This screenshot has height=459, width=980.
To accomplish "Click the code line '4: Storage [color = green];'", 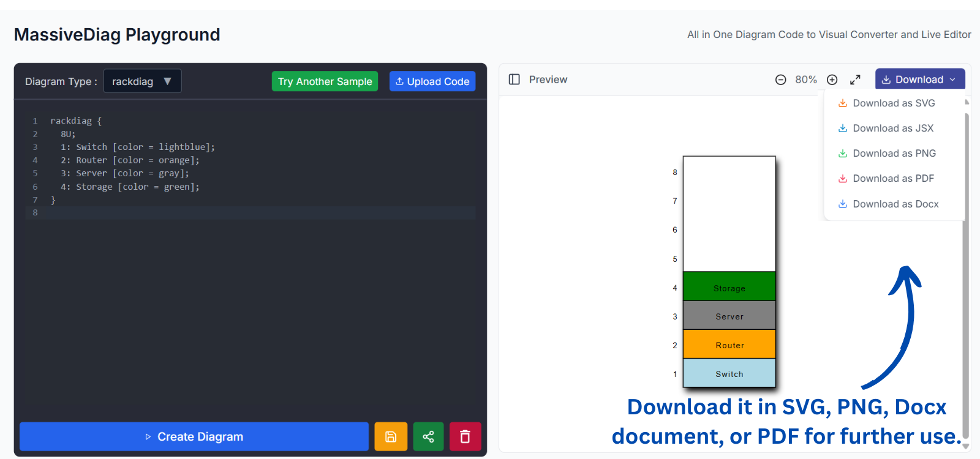I will 130,187.
